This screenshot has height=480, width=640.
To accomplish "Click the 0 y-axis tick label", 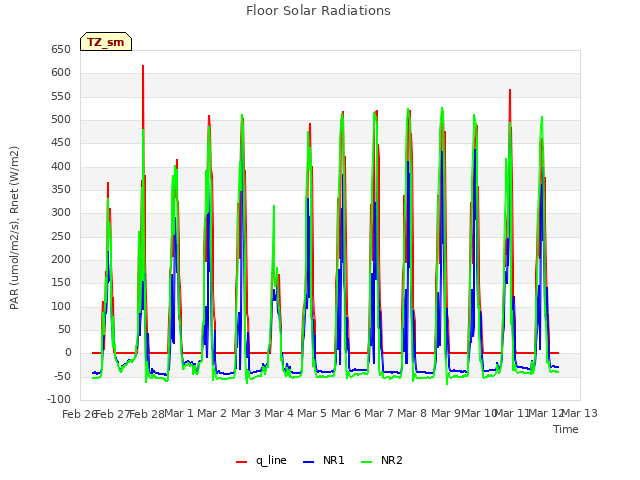I will (68, 353).
